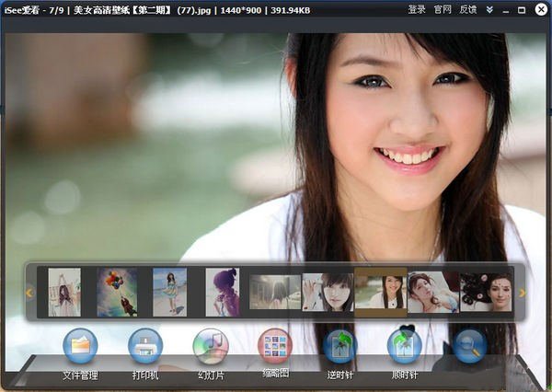Select the purple-toned fourth thumbnail
552x392 pixels.
pyautogui.click(x=222, y=293)
